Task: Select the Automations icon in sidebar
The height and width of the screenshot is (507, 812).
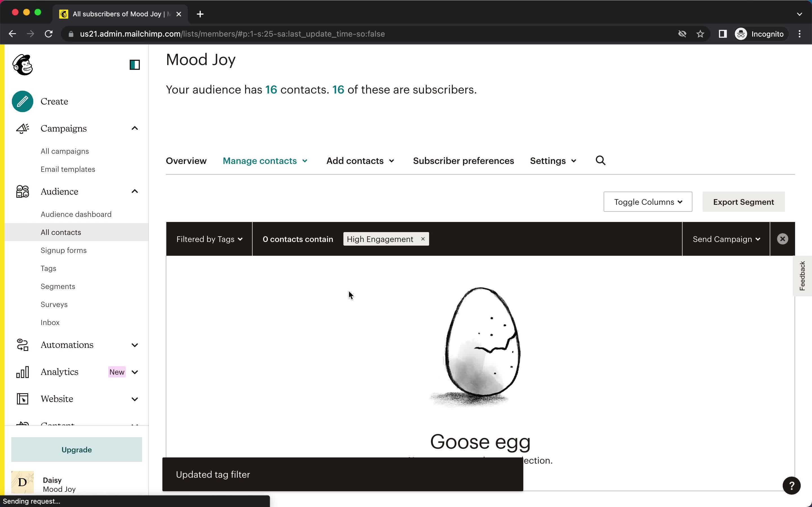Action: [x=22, y=345]
